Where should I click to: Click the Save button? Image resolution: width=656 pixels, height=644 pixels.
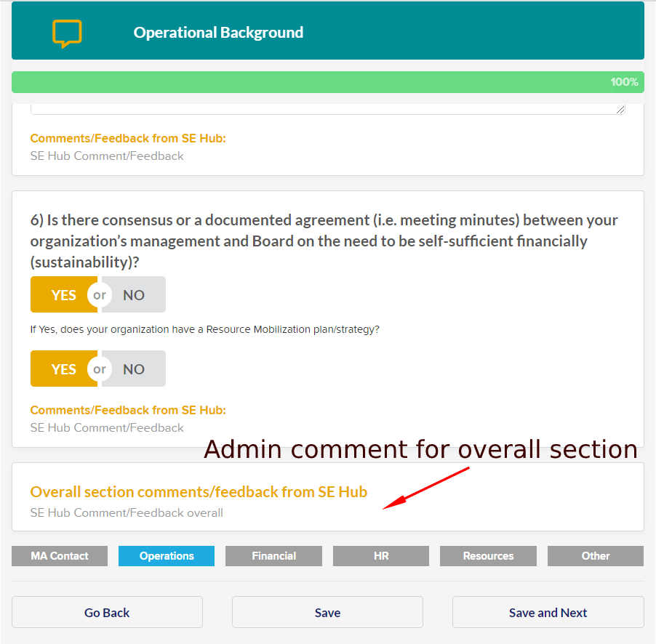[x=327, y=612]
